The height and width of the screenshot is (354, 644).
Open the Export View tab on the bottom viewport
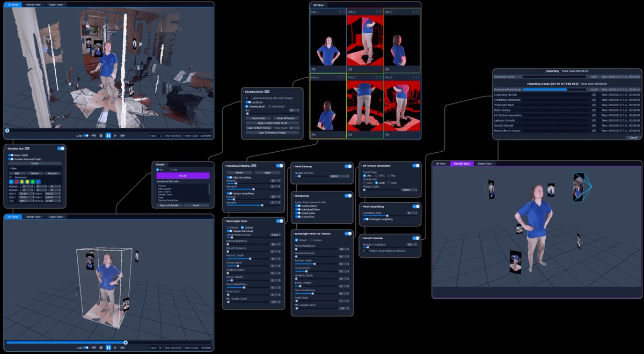pos(56,217)
